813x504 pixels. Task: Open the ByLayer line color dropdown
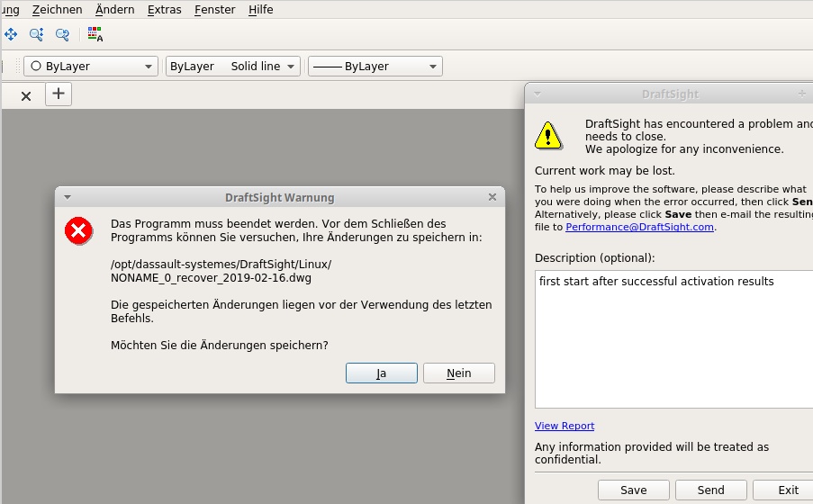click(91, 67)
